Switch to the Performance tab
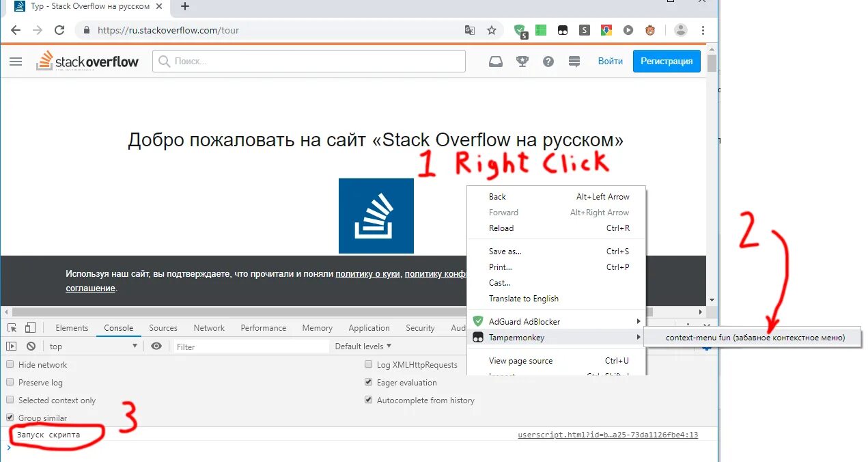The width and height of the screenshot is (868, 462). coord(264,328)
